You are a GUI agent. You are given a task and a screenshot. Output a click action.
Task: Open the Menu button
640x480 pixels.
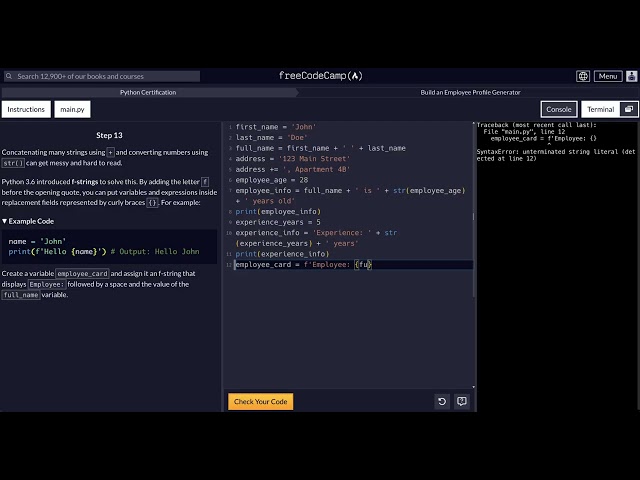(608, 76)
